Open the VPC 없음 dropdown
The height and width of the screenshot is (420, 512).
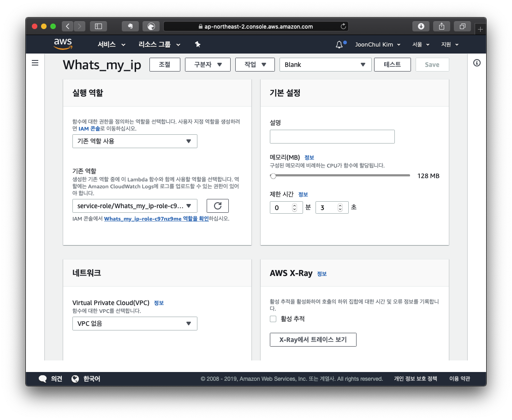pyautogui.click(x=135, y=324)
